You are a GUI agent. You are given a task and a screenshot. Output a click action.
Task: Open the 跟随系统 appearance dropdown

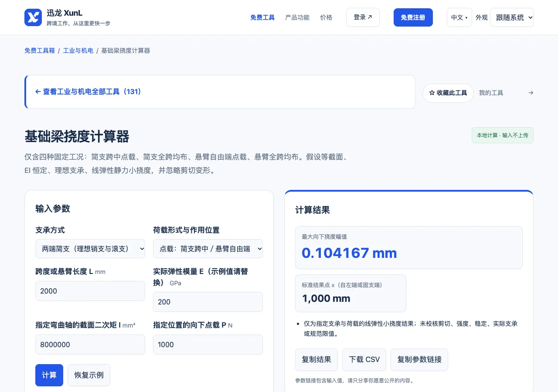point(512,17)
